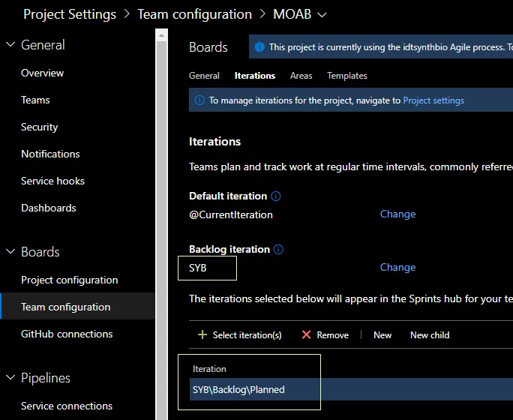513x420 pixels.
Task: Select the SYB\Backlog\Planned iteration row
Action: point(238,390)
